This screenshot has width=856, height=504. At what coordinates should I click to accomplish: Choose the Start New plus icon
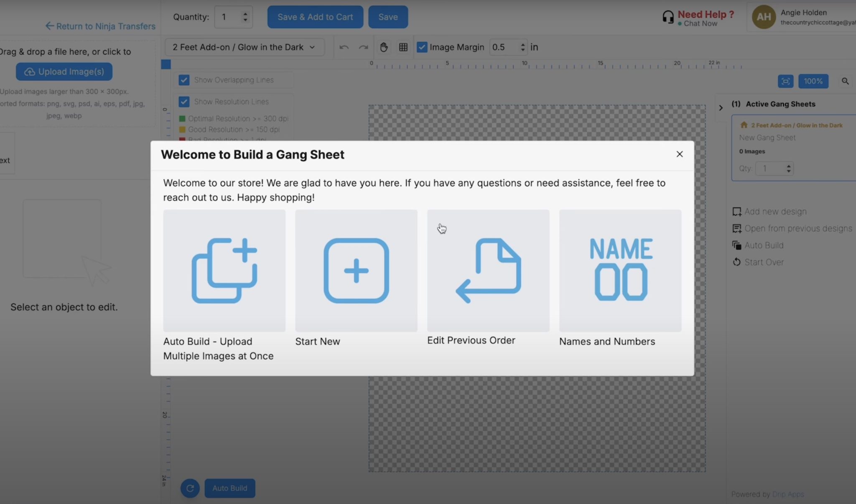(x=356, y=270)
